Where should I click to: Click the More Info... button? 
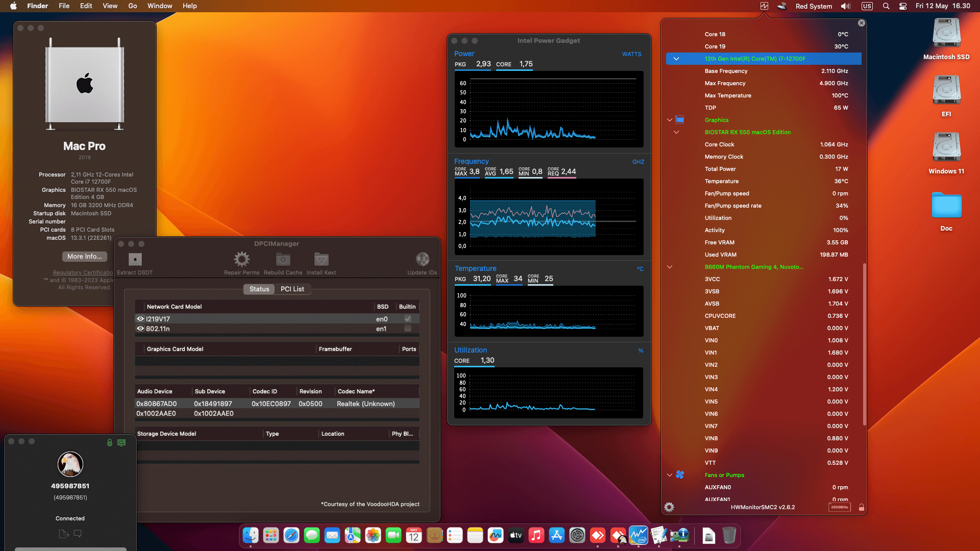coord(85,257)
